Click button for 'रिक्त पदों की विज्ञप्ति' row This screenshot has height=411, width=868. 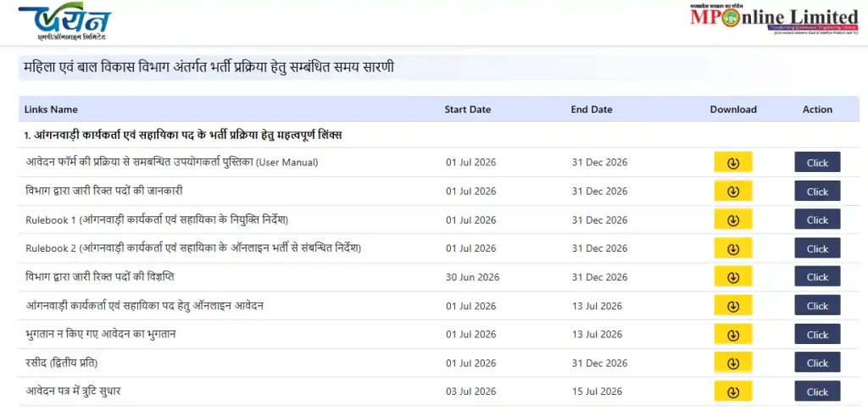[817, 277]
